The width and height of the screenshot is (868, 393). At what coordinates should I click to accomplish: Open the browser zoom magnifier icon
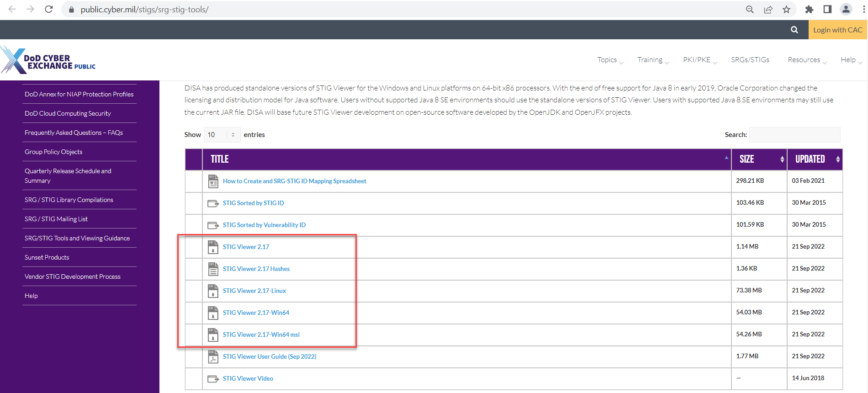pos(750,9)
